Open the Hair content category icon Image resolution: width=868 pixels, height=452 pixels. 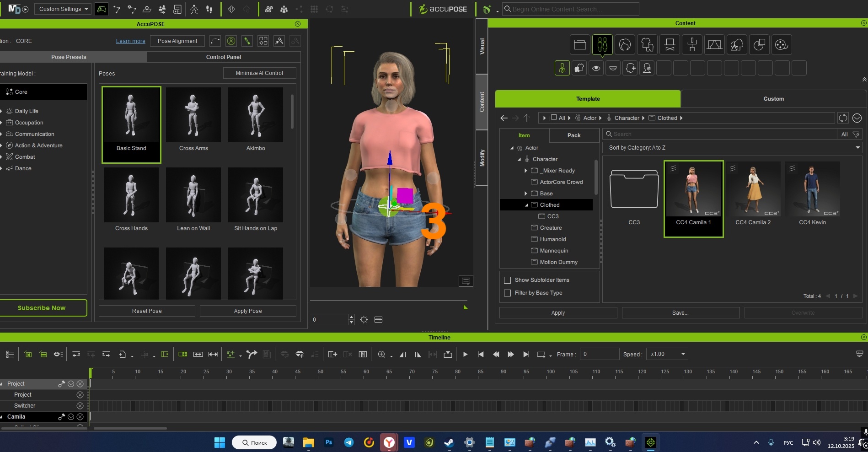coord(625,45)
